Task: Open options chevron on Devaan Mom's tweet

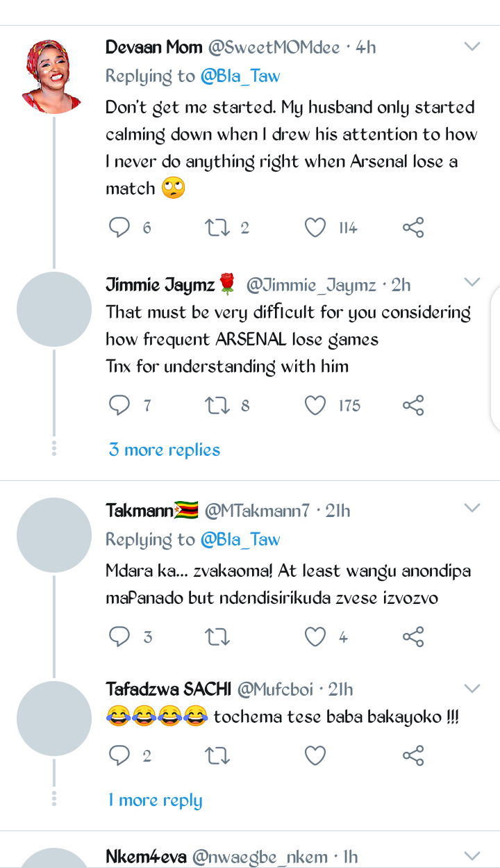Action: click(472, 47)
